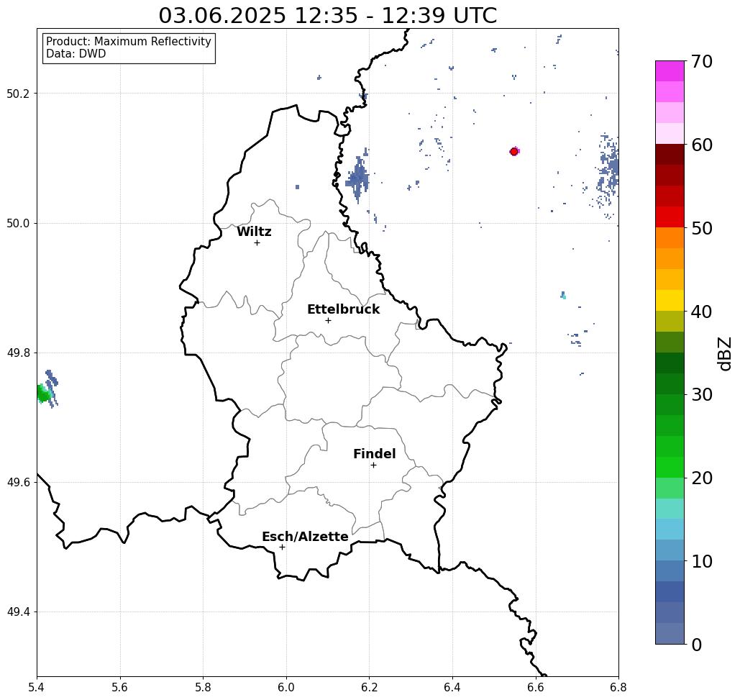Click the 6.4 longitude tick label
Image resolution: width=740 pixels, height=700 pixels.
(x=452, y=687)
